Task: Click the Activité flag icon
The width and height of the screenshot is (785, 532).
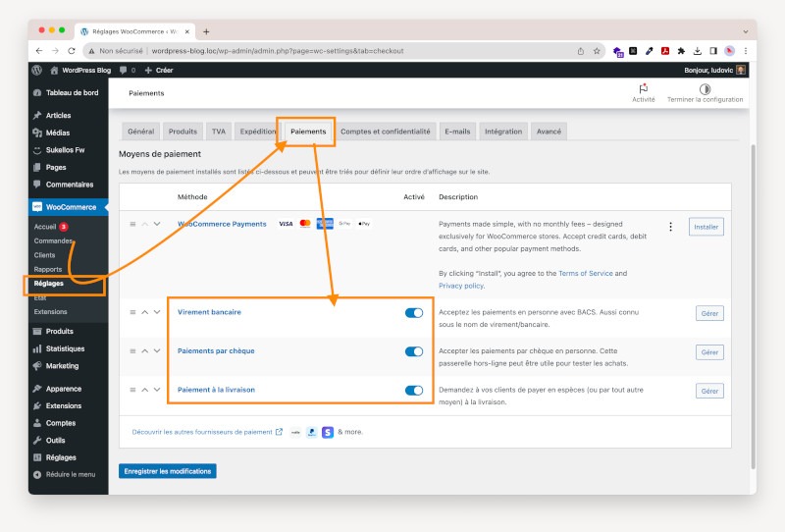Action: pyautogui.click(x=643, y=88)
